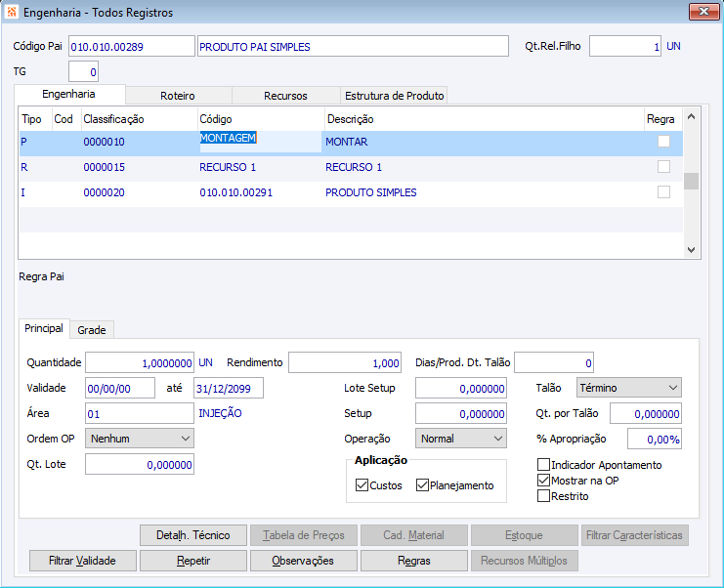Select the Grade tab

[92, 330]
